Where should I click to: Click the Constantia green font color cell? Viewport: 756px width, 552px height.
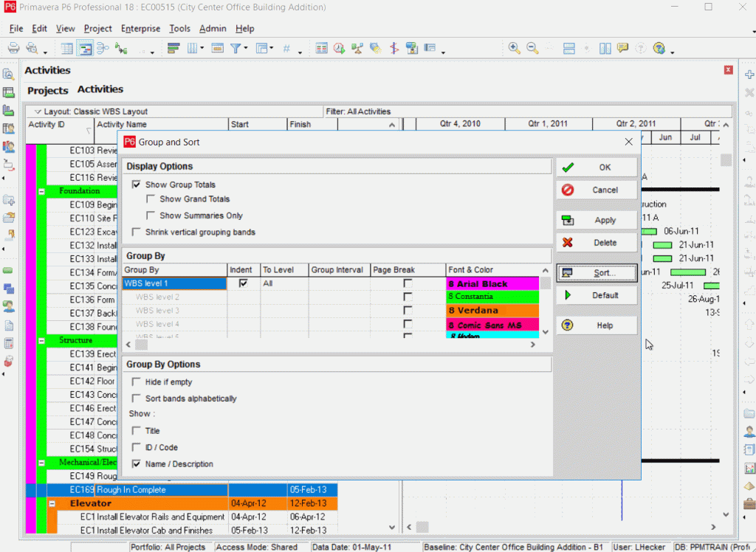492,297
